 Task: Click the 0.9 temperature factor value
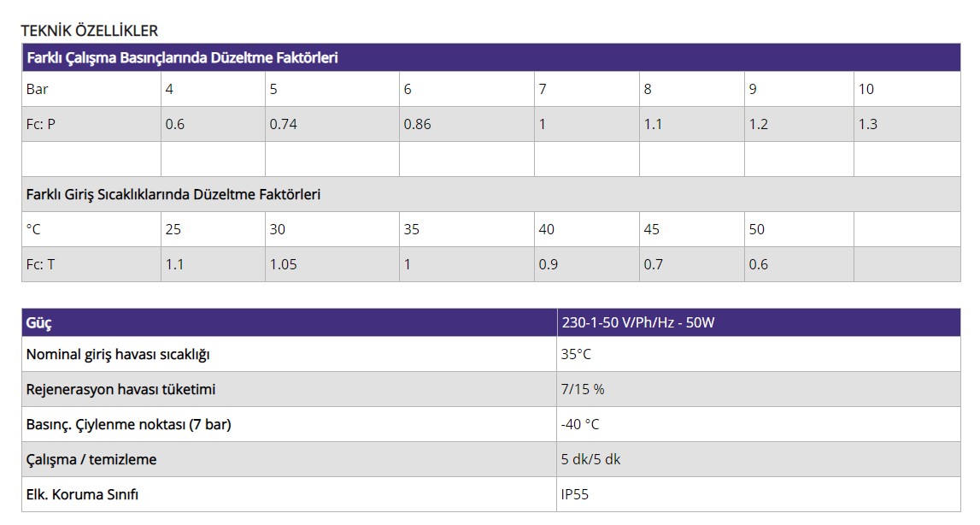(x=549, y=264)
